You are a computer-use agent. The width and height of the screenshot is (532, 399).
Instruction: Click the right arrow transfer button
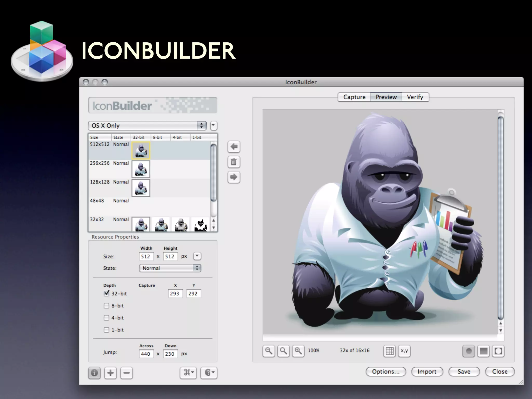tap(234, 177)
